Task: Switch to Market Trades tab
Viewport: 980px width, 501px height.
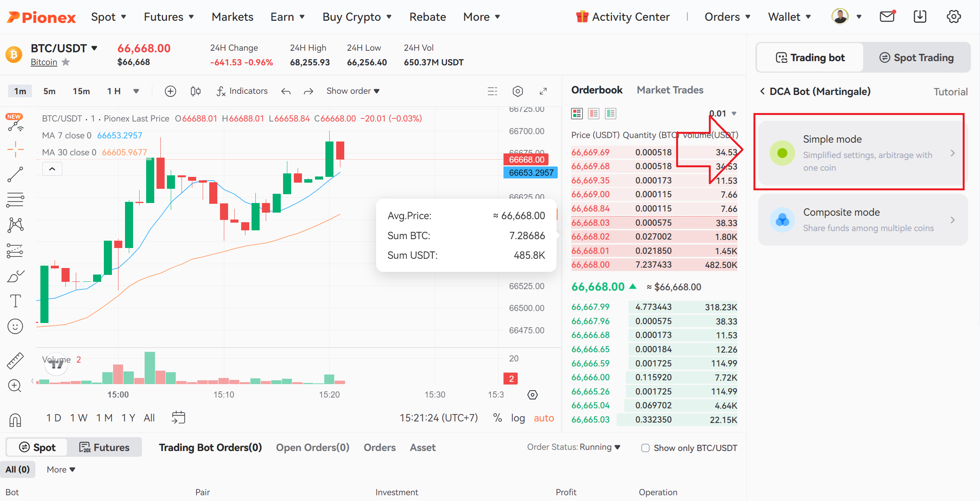Action: click(x=670, y=90)
